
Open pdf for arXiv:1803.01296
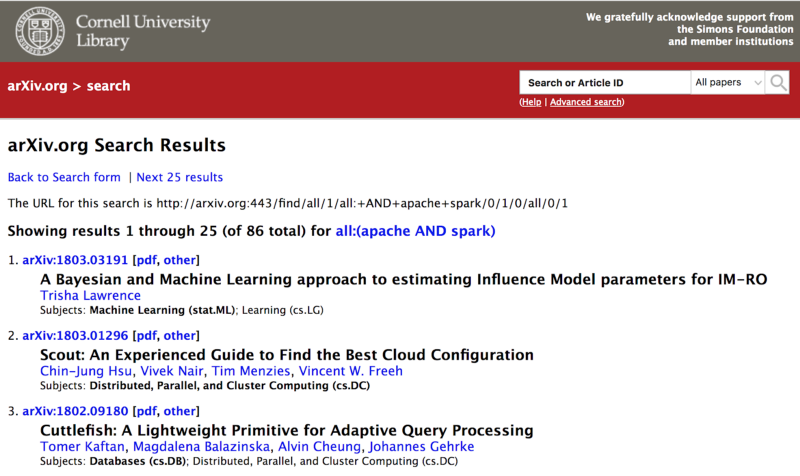pos(146,336)
